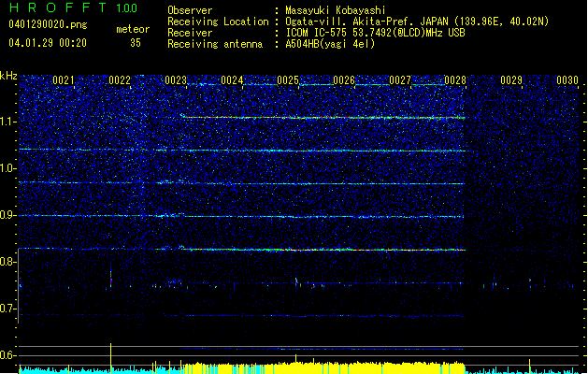Click the 'meteor' count label
The height and width of the screenshot is (374, 588).
133,29
